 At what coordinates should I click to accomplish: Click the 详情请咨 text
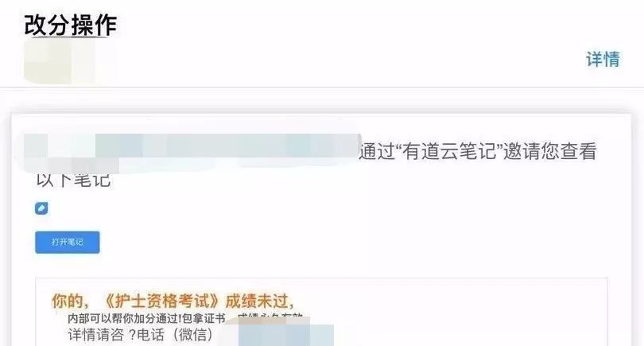click(95, 335)
